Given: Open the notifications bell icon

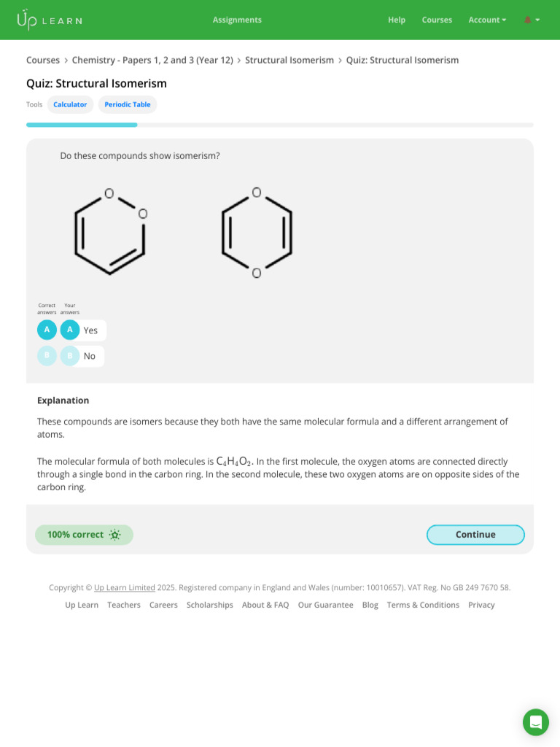Looking at the screenshot, I should click(528, 20).
